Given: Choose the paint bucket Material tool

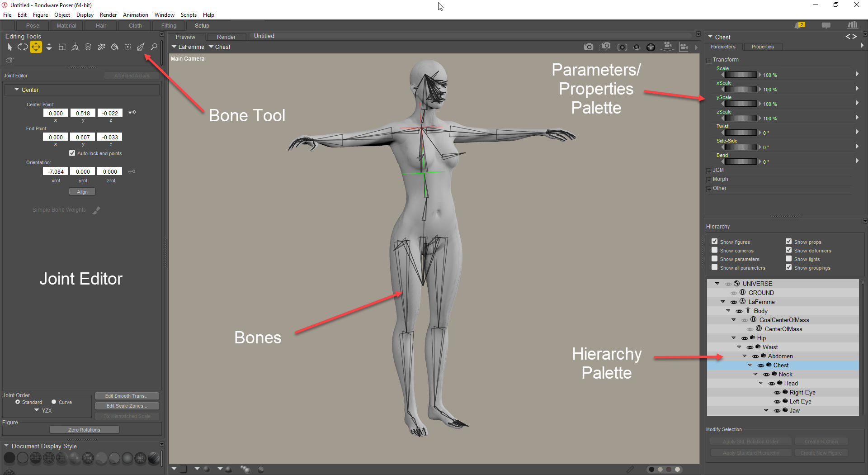Looking at the screenshot, I should [115, 47].
